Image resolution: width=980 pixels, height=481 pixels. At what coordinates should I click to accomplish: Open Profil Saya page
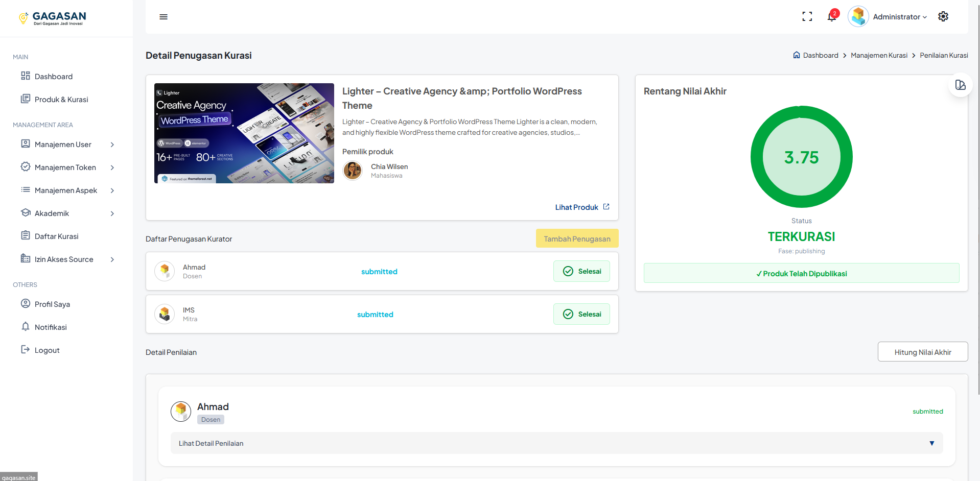[x=52, y=304]
